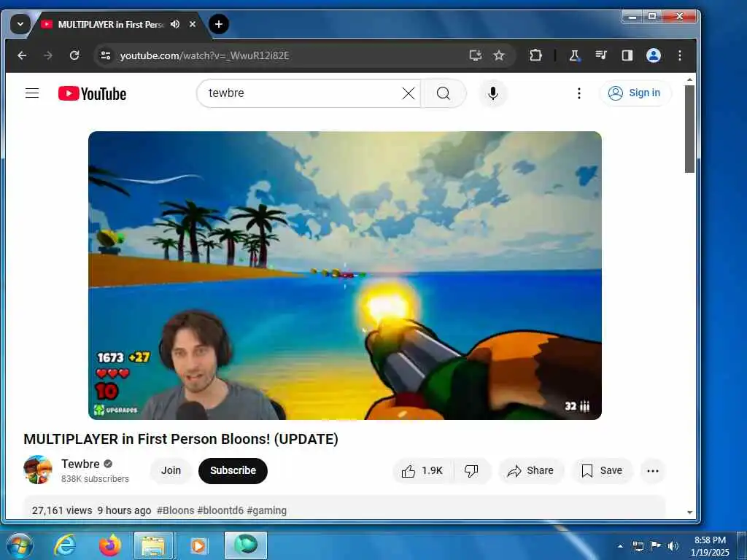Image resolution: width=747 pixels, height=560 pixels.
Task: Install app icon in address bar
Action: [x=475, y=55]
